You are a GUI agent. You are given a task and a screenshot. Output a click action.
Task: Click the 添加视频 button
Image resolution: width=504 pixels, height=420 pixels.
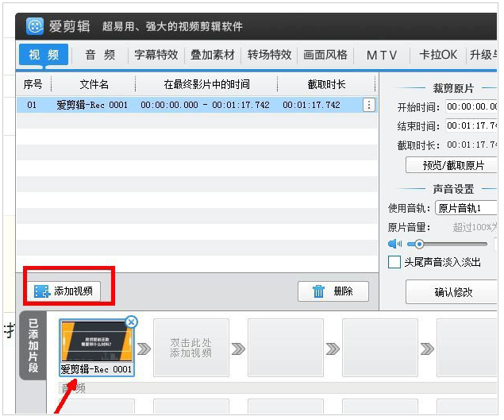(63, 291)
